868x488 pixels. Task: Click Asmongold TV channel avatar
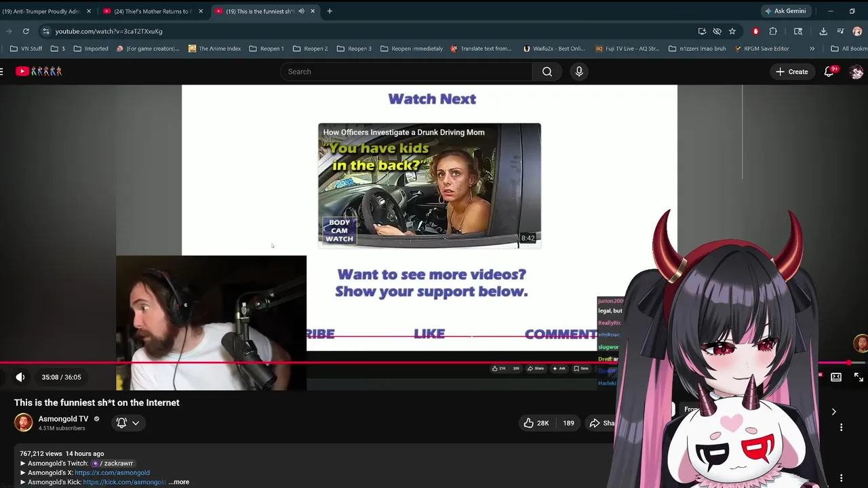tap(23, 422)
